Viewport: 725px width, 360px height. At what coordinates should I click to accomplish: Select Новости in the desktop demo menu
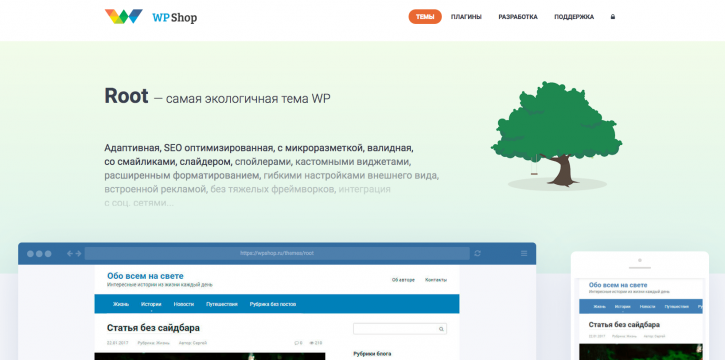point(184,305)
